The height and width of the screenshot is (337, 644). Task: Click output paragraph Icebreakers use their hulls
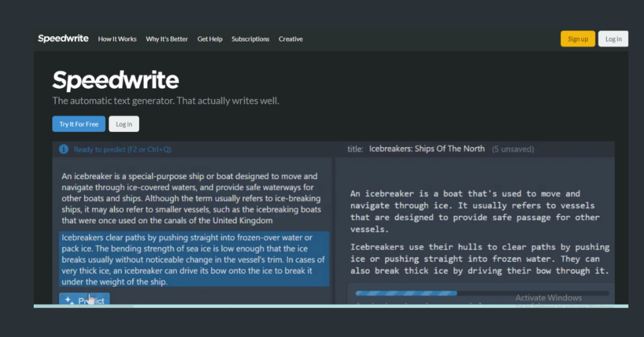click(x=480, y=259)
